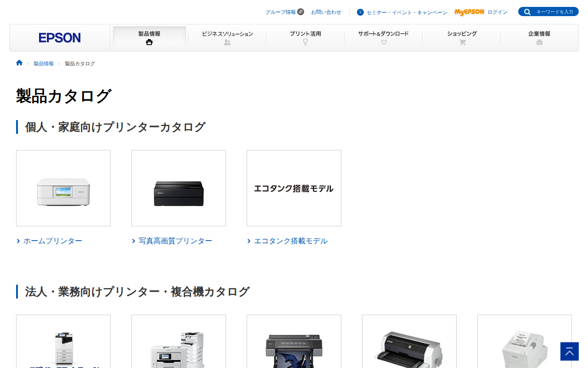Click the 製品カタログ page heading

pos(64,96)
